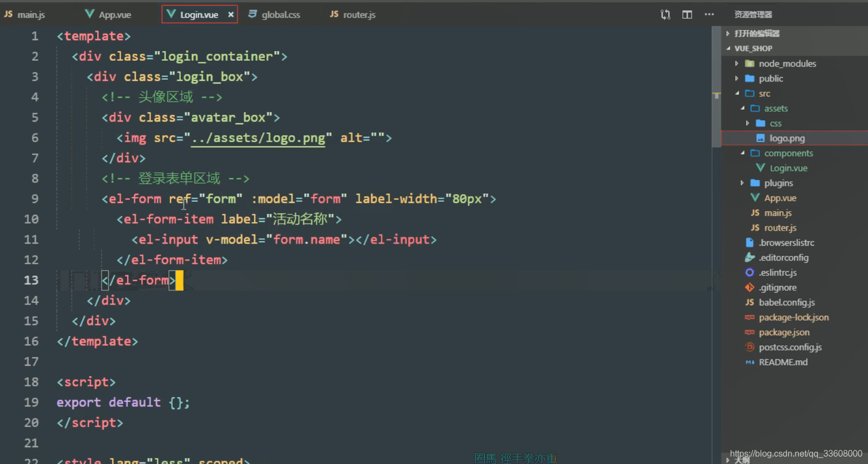Expand the public folder arrow

click(x=737, y=79)
